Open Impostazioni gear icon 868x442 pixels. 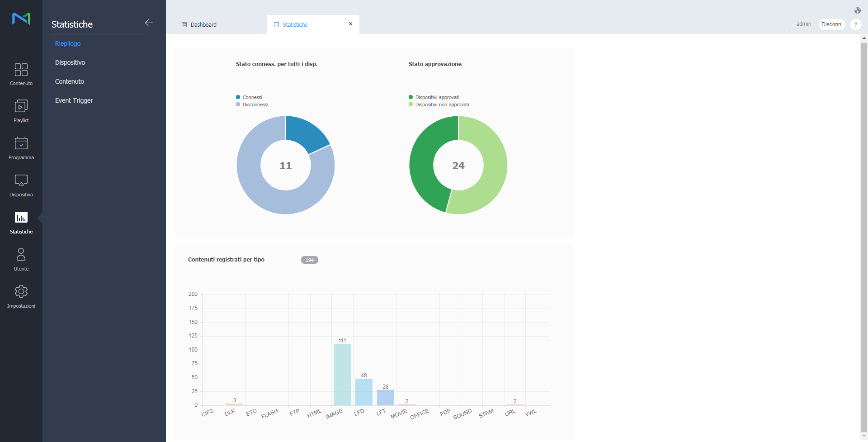(x=21, y=292)
